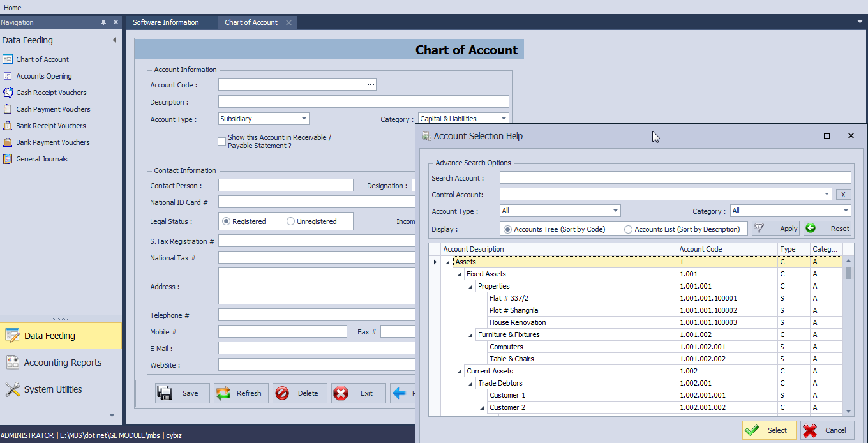The image size is (868, 443).
Task: Open Cash Payment Vouchers navigation item
Action: coord(53,109)
